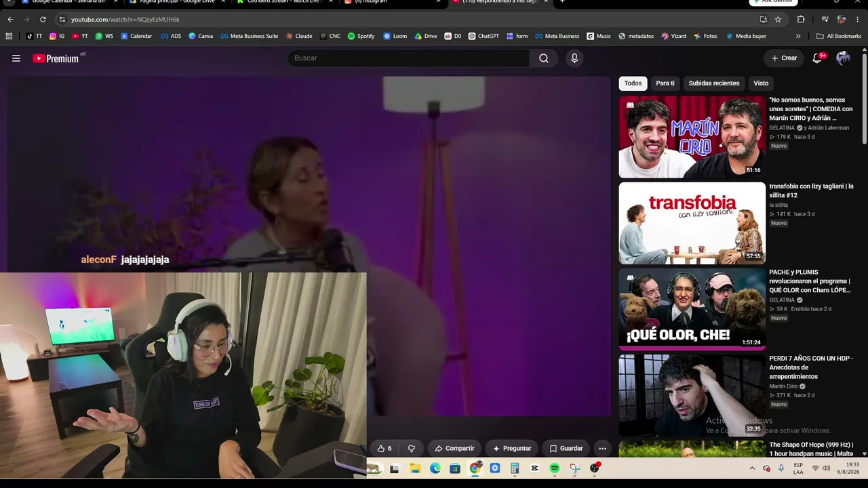Viewport: 868px width, 488px height.
Task: Open the ¡QUÉ OLOR, CHE! video thumbnail
Action: [692, 309]
